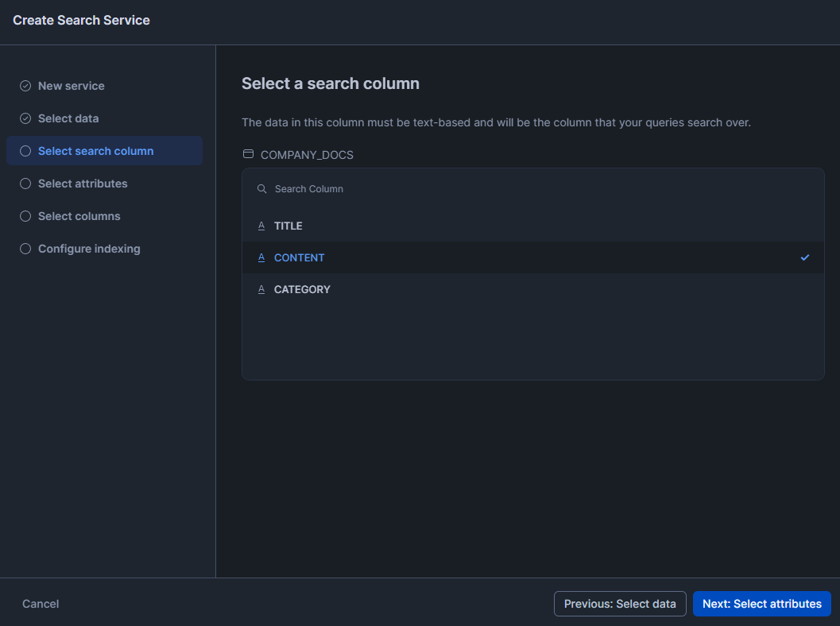The image size is (840, 626).
Task: Open the Select attributes step in the sidebar
Action: click(x=82, y=184)
